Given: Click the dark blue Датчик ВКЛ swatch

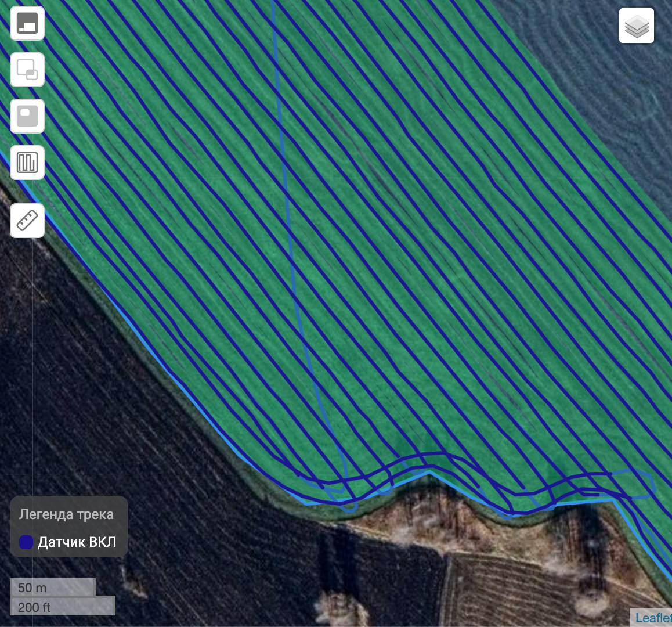Looking at the screenshot, I should click(x=26, y=542).
